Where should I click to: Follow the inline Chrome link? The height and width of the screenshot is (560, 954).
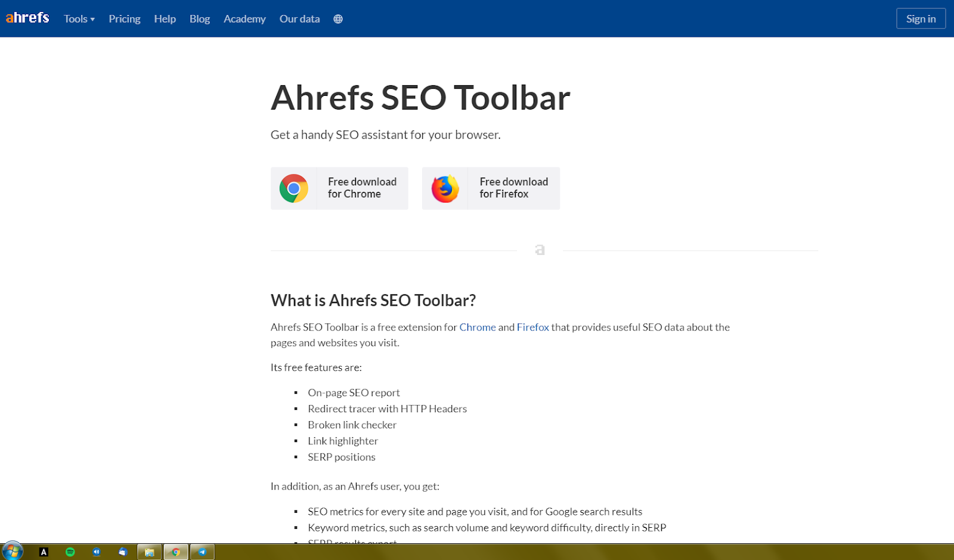[x=478, y=327]
